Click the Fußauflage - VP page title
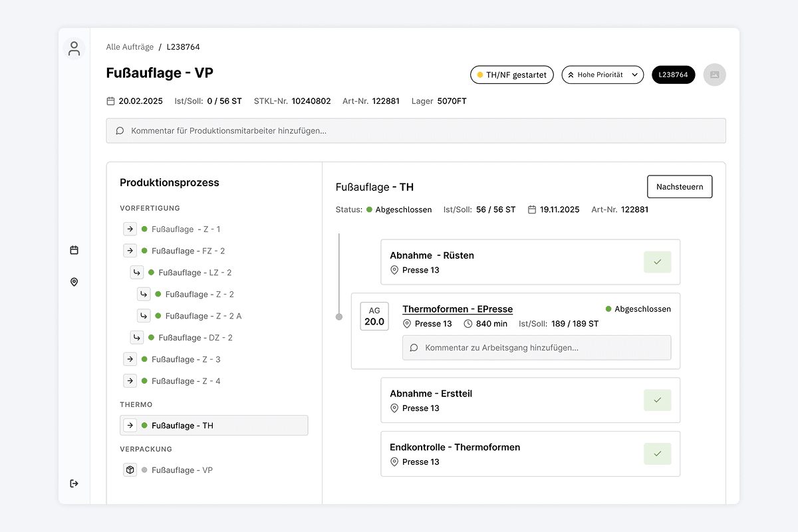This screenshot has width=798, height=532. (160, 73)
